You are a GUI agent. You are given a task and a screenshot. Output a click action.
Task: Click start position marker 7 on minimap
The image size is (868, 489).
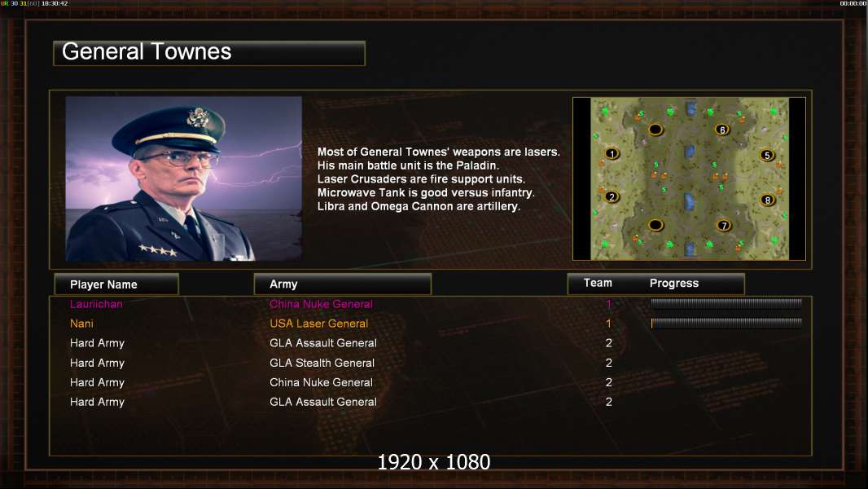click(x=724, y=226)
